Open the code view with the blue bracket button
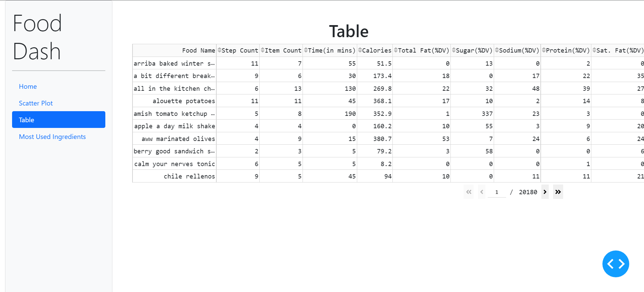This screenshot has height=292, width=644. tap(615, 264)
